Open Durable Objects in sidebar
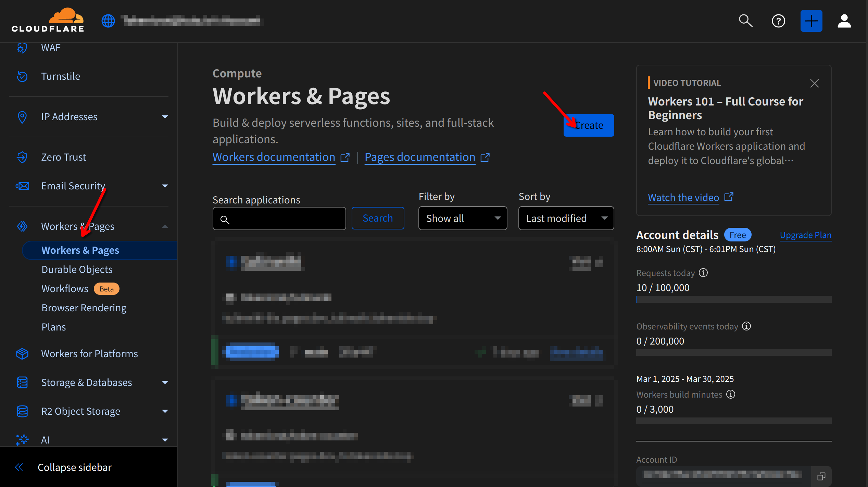The width and height of the screenshot is (868, 487). 77,270
